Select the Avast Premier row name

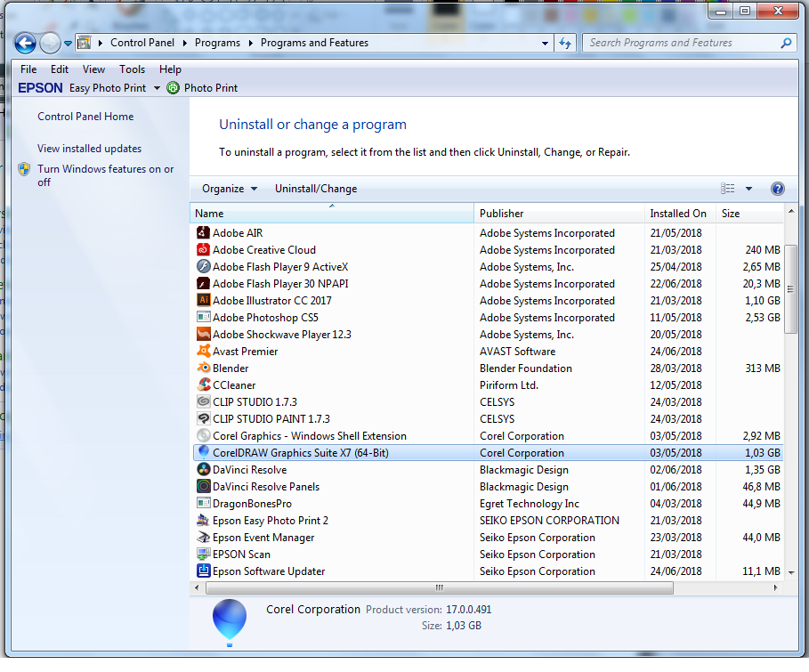pyautogui.click(x=245, y=351)
